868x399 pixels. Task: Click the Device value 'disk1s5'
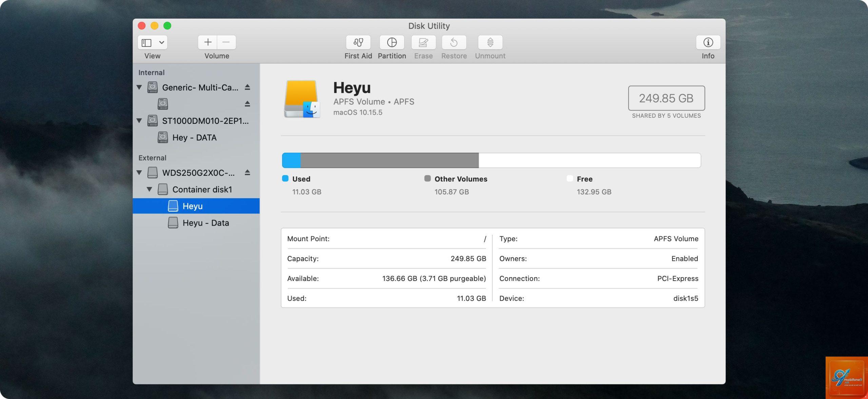(x=686, y=298)
